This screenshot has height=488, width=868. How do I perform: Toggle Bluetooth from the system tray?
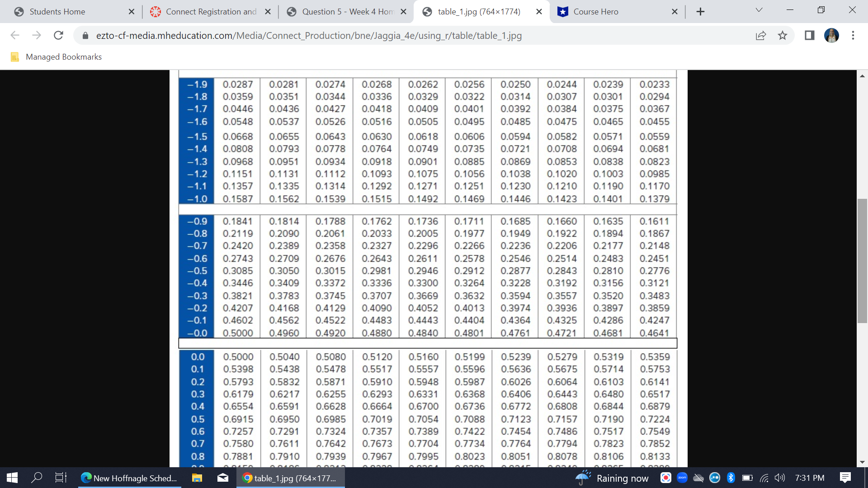tap(731, 478)
